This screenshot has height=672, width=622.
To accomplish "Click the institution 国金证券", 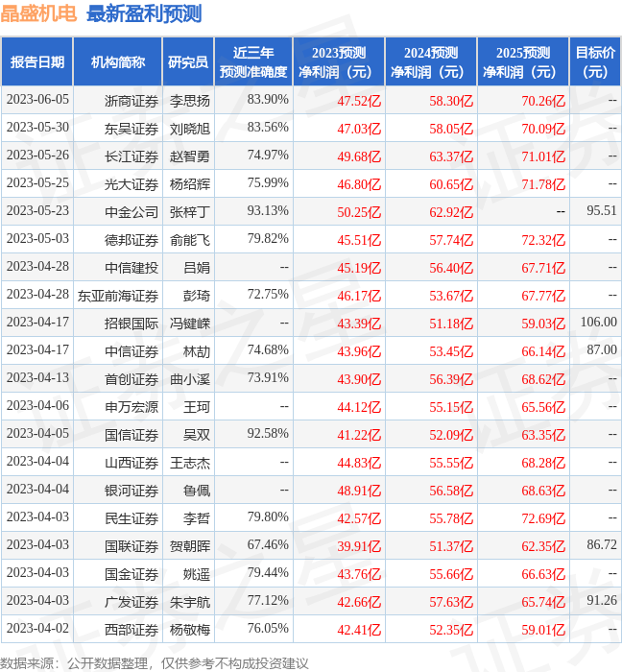I will (132, 575).
